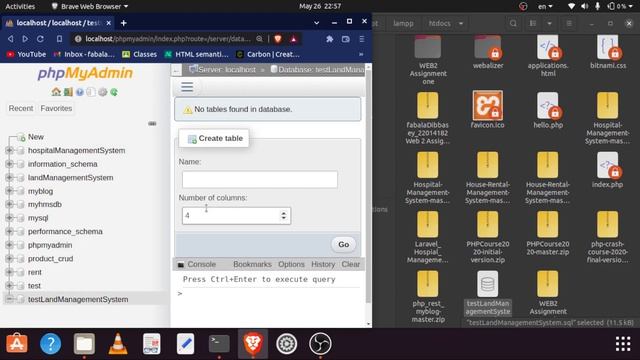Go back in browser history

point(11,39)
